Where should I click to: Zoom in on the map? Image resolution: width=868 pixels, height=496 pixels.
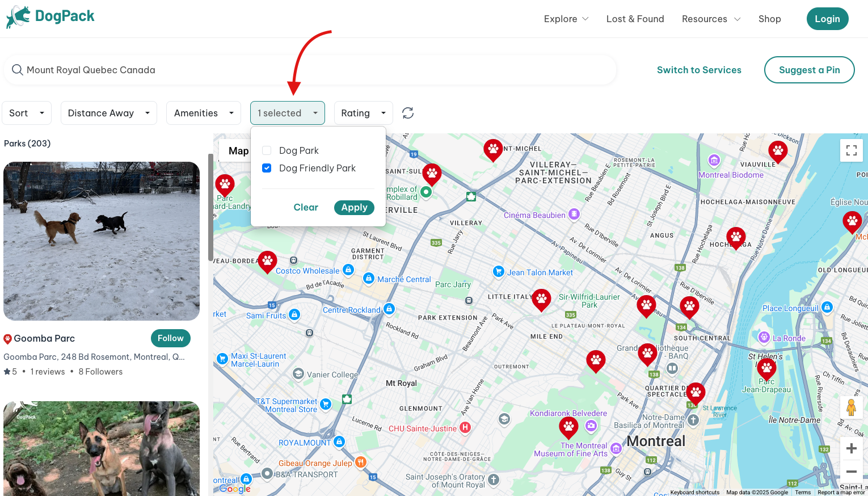pyautogui.click(x=851, y=448)
